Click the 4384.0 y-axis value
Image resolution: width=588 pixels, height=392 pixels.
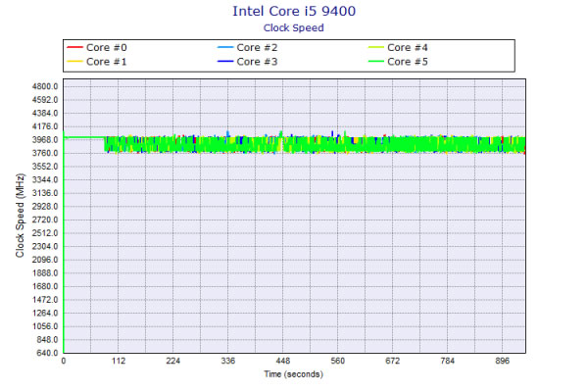coord(45,114)
